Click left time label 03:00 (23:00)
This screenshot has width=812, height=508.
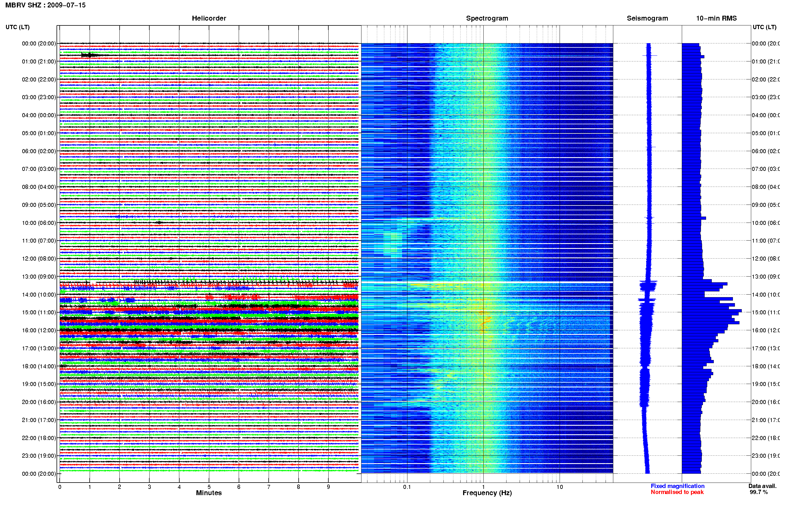pyautogui.click(x=39, y=97)
